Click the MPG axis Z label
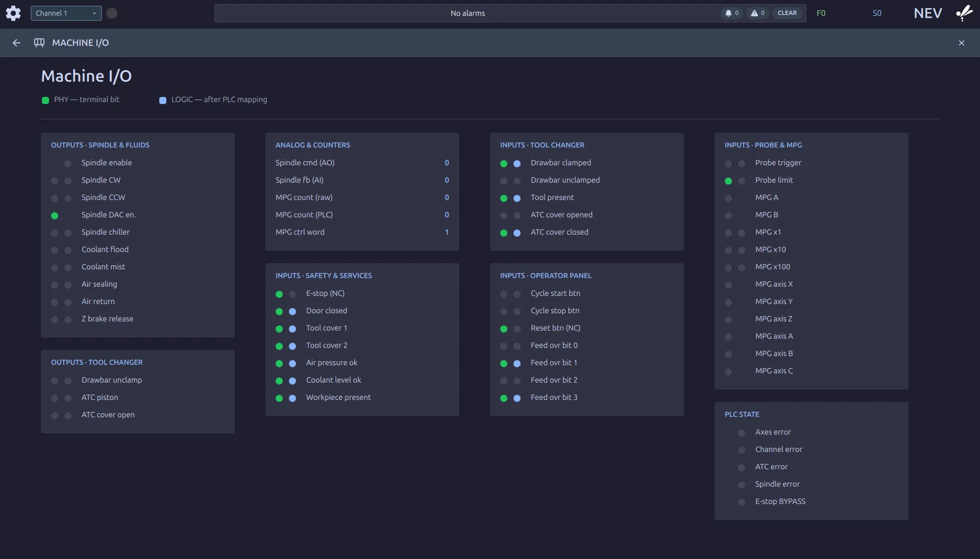Screen dimensions: 980x559 (x=774, y=319)
